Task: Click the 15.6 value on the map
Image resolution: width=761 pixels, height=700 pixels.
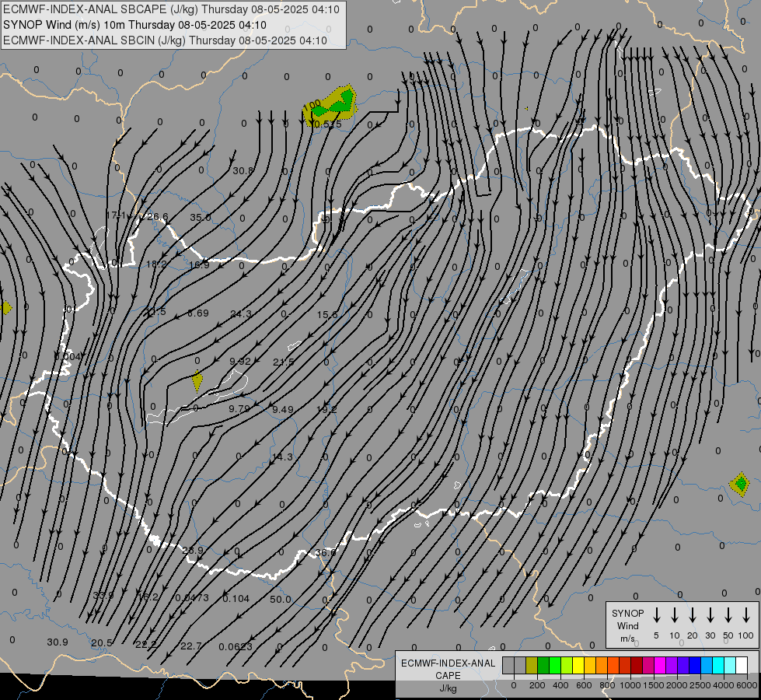Action: pos(327,315)
